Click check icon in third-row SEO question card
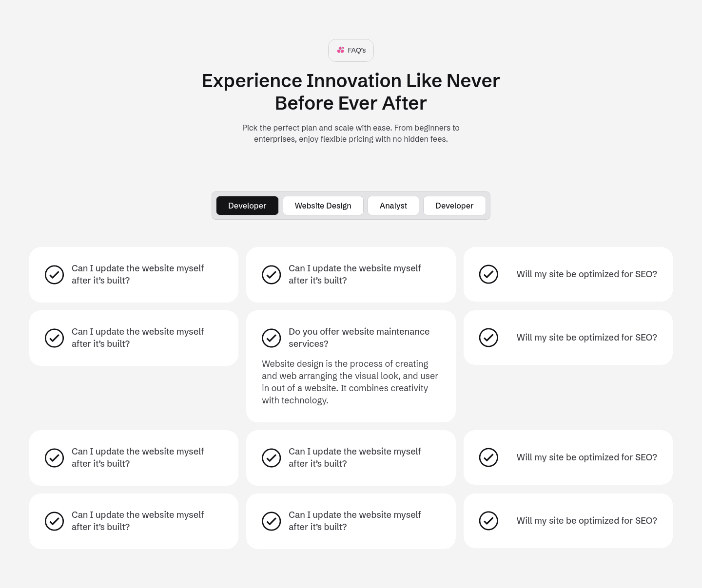This screenshot has width=702, height=588. tap(488, 457)
